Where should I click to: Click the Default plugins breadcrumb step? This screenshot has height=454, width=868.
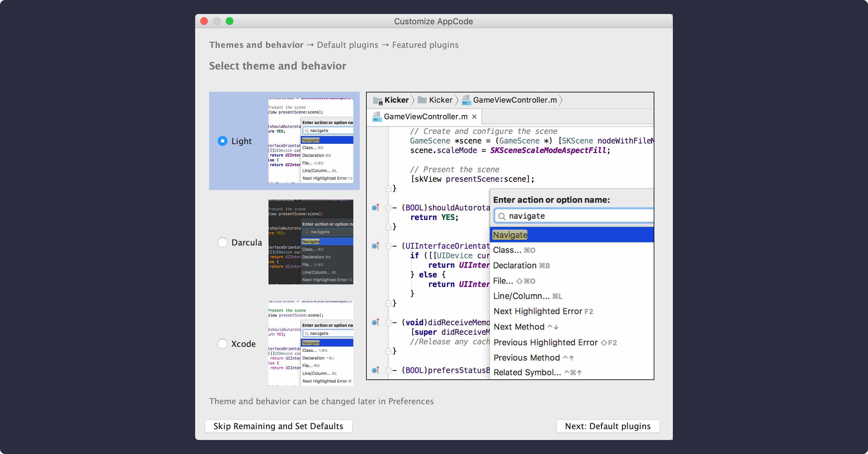click(x=347, y=45)
